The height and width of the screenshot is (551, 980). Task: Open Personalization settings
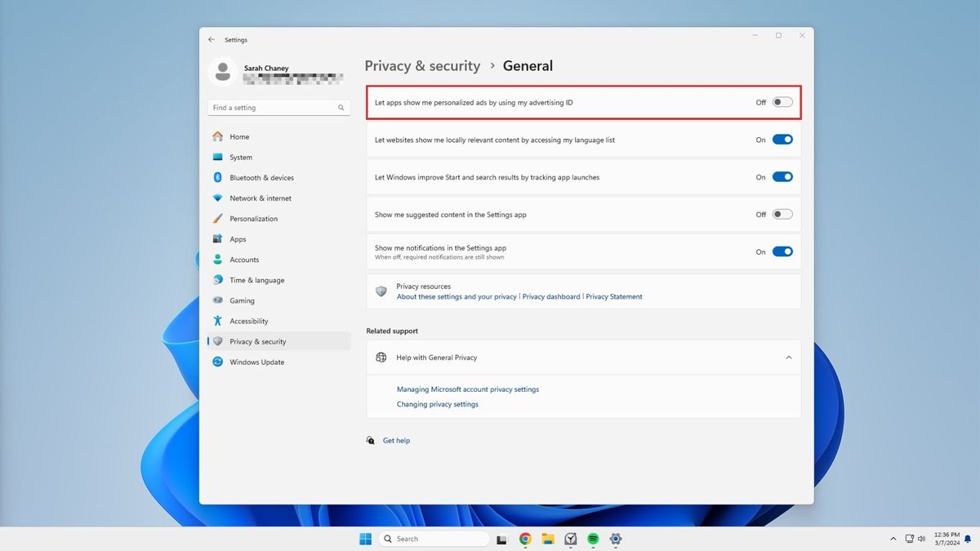[x=254, y=218]
